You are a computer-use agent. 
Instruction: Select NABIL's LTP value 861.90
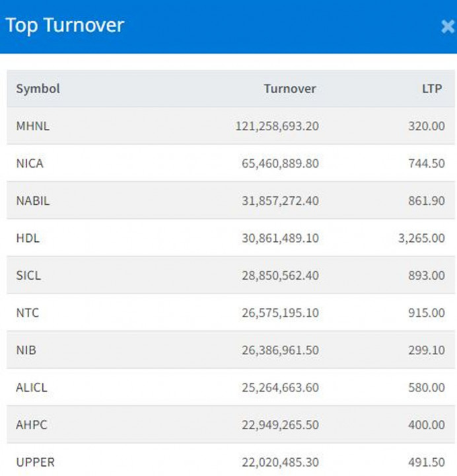(x=426, y=200)
